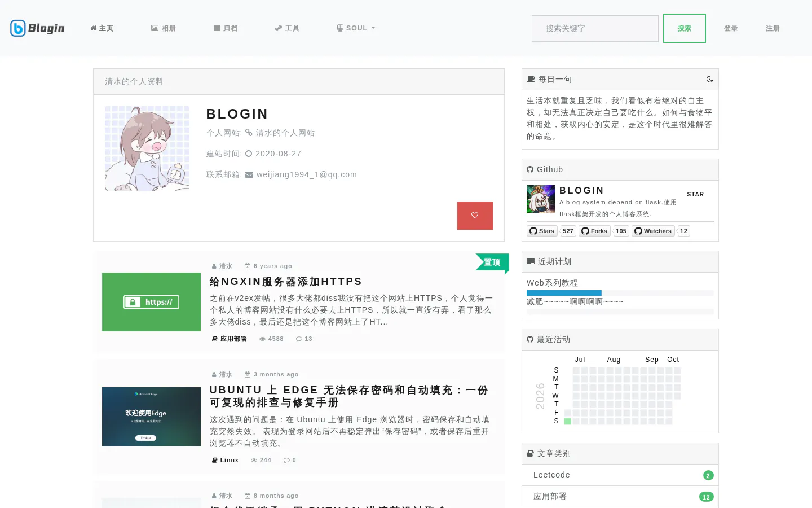Go to the 归档 archive page
This screenshot has width=812, height=508.
click(226, 28)
